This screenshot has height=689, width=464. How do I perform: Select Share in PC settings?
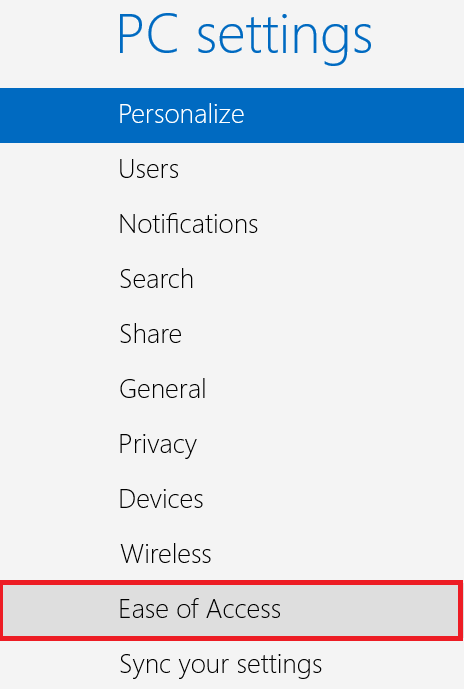tap(232, 334)
